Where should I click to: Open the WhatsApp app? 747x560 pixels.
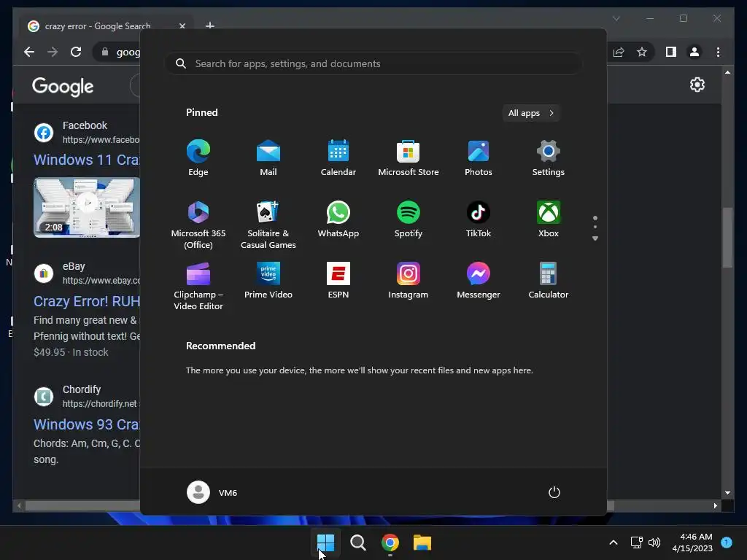pos(338,219)
